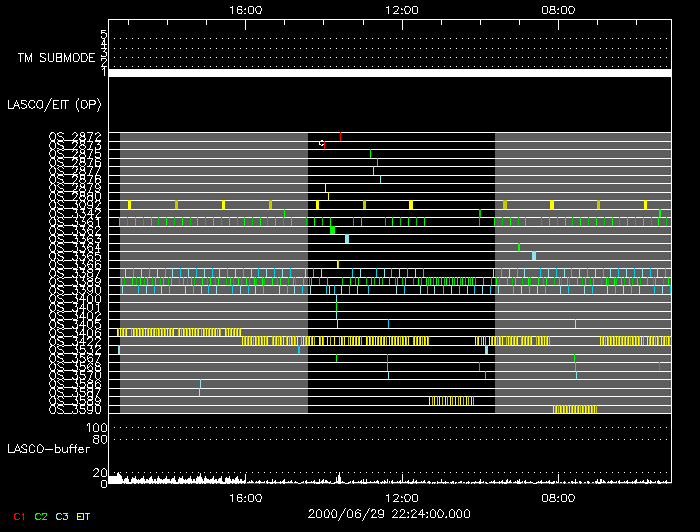Click the 12:00 tick label on bottom axis
The width and height of the screenshot is (700, 532).
point(402,497)
